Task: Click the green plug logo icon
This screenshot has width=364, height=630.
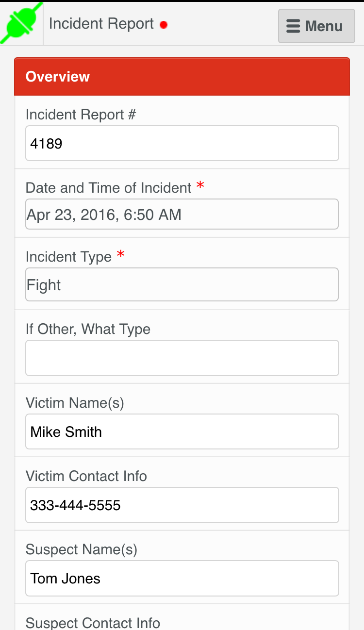Action: pyautogui.click(x=22, y=24)
